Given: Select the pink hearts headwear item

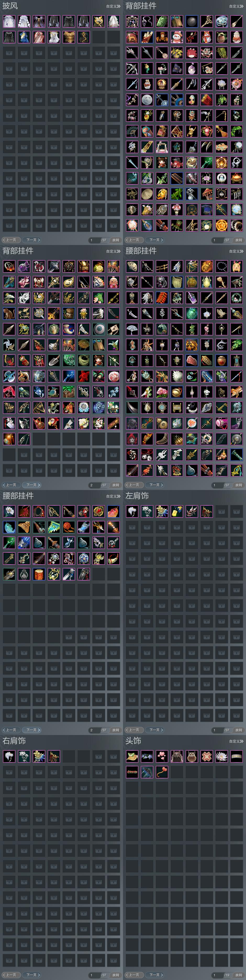Looking at the screenshot, I should click(162, 756).
